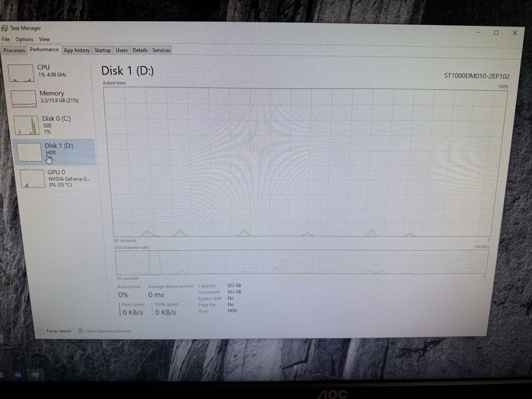Click the Fewer details chevron icon
Image resolution: width=532 pixels, height=399 pixels.
click(40, 331)
